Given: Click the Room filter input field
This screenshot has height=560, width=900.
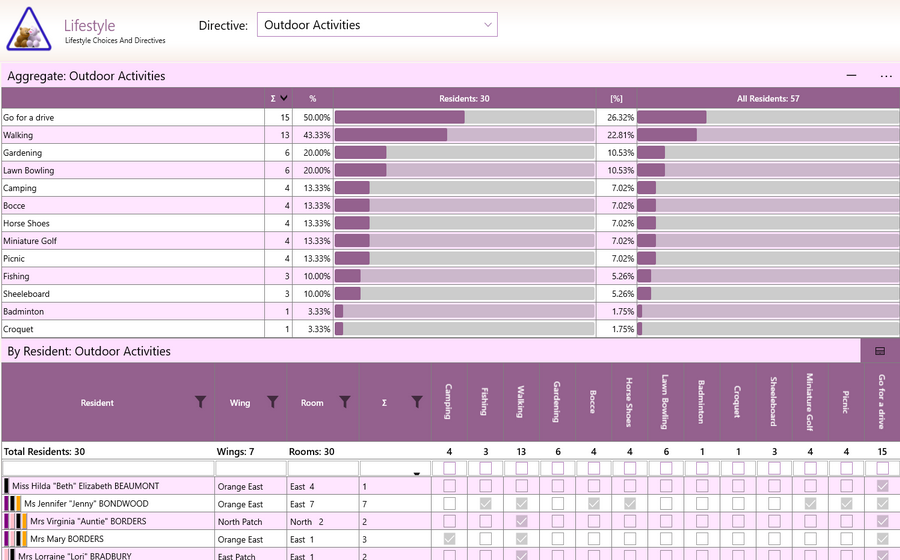Looking at the screenshot, I should 323,468.
